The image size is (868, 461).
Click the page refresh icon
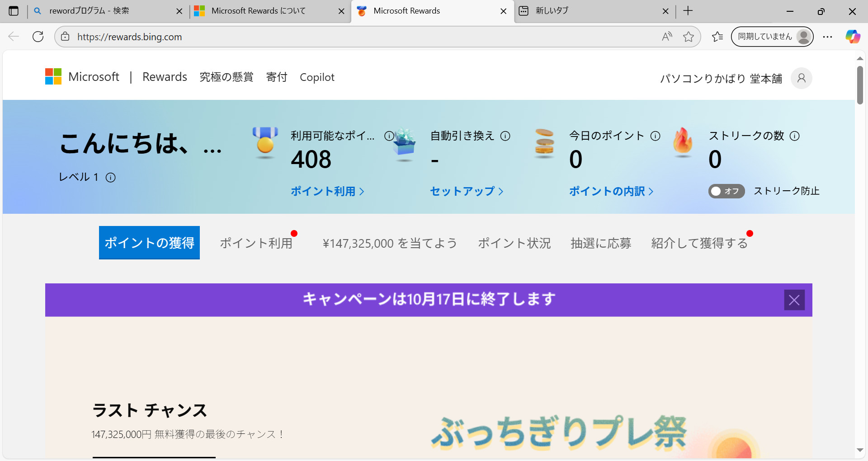click(38, 37)
